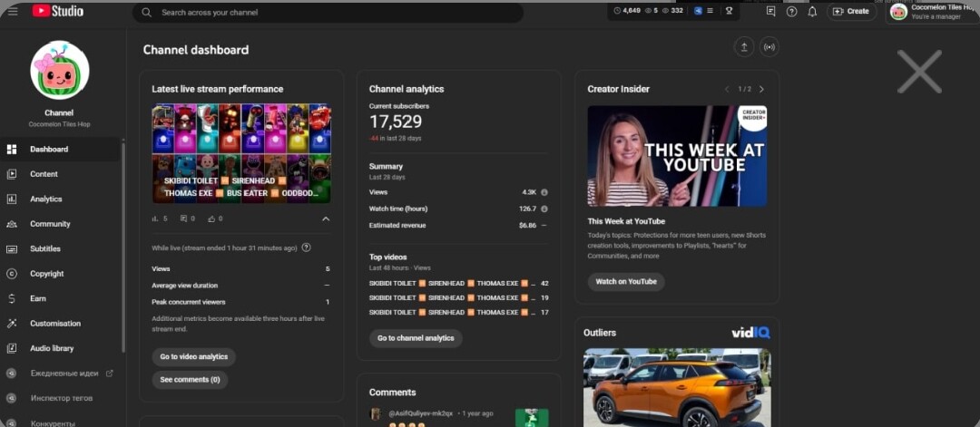
Task: Click See comments (0) button
Action: coord(190,380)
